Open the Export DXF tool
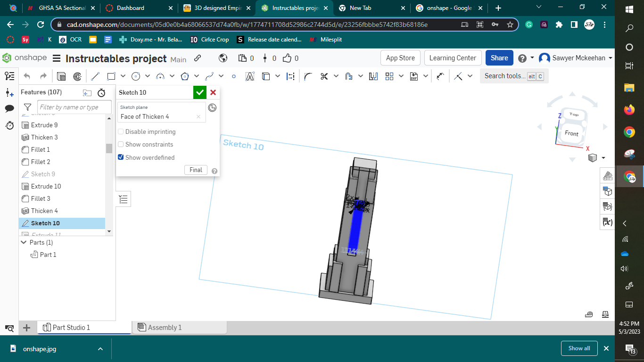This screenshot has width=644, height=362. coord(414,76)
